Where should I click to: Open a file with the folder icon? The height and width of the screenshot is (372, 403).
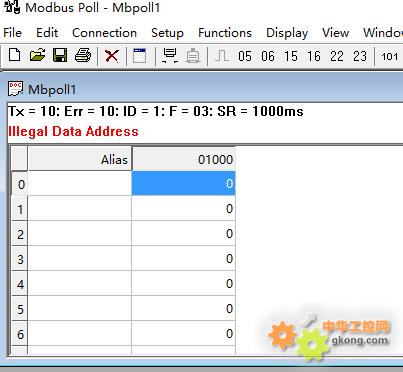tap(37, 55)
